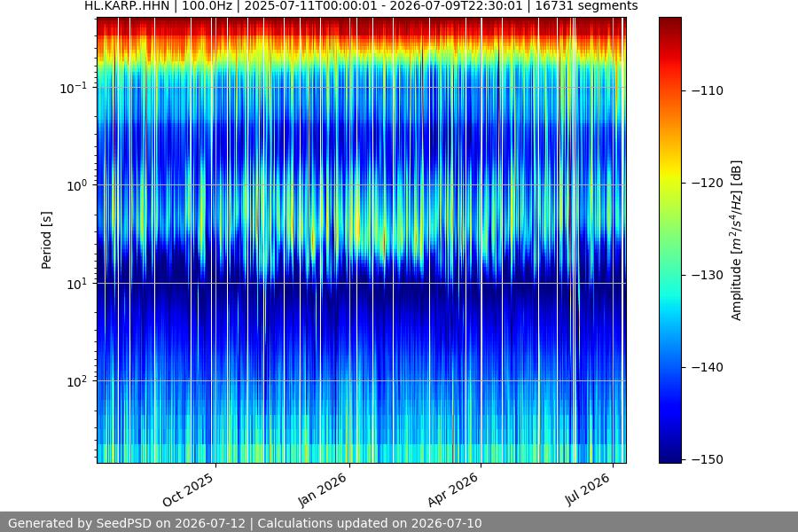Click the 'Jan 2026' x-axis label

(322, 489)
